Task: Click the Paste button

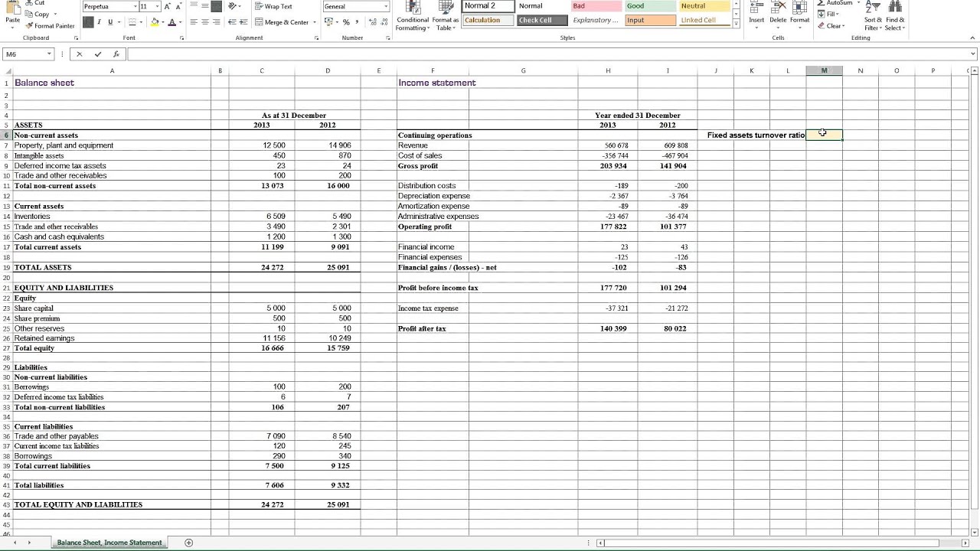Action: 12,15
